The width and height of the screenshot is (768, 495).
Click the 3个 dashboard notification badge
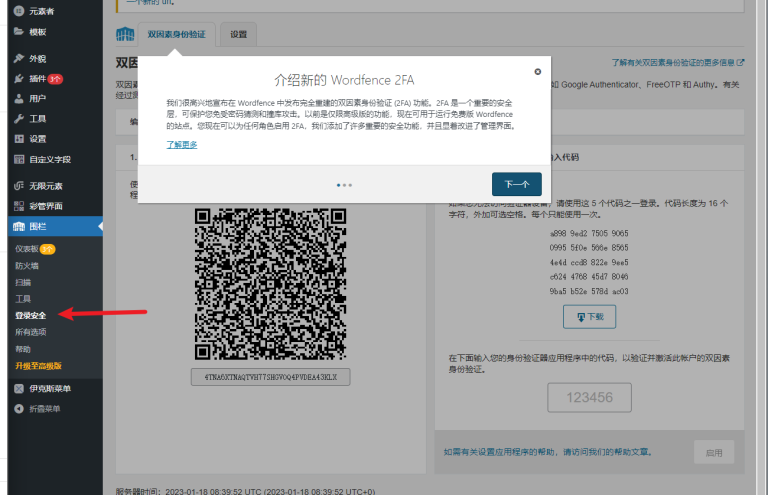point(48,249)
